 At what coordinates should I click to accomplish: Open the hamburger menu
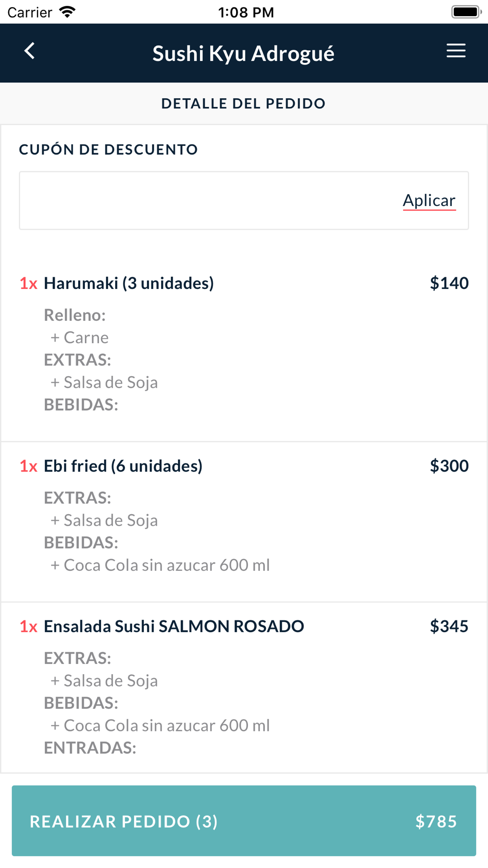point(456,51)
